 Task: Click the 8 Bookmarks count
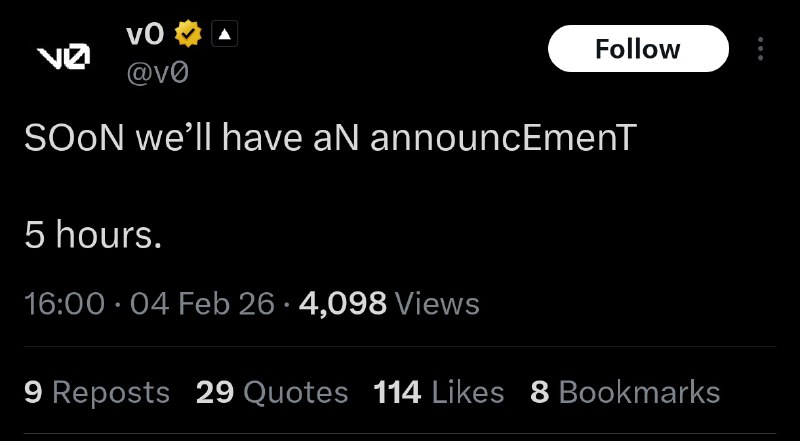(x=625, y=392)
